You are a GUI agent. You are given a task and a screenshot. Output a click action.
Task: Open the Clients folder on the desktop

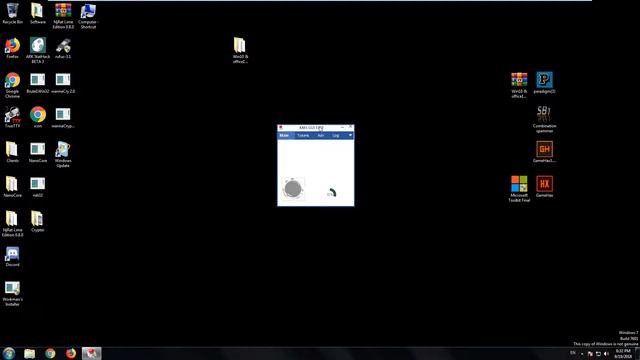[12, 152]
